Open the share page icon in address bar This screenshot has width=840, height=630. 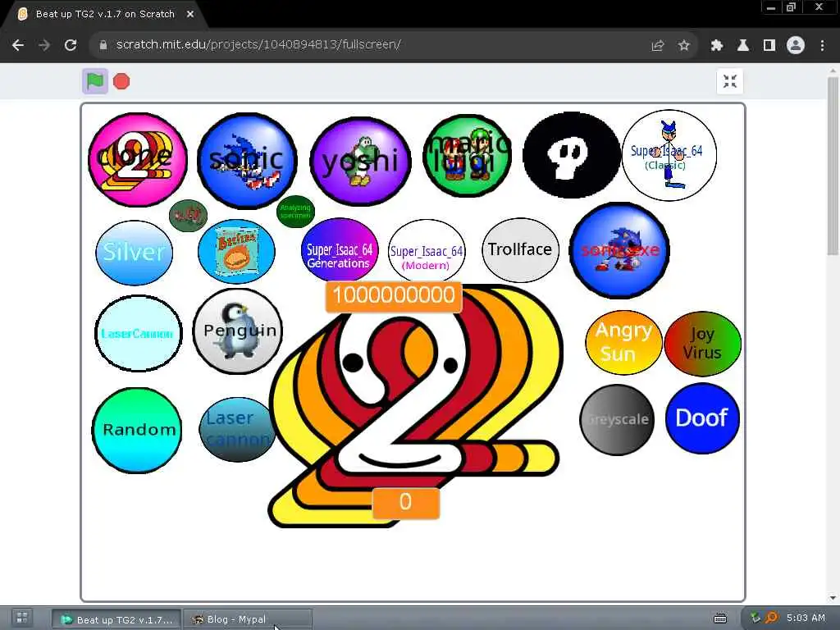(x=658, y=46)
